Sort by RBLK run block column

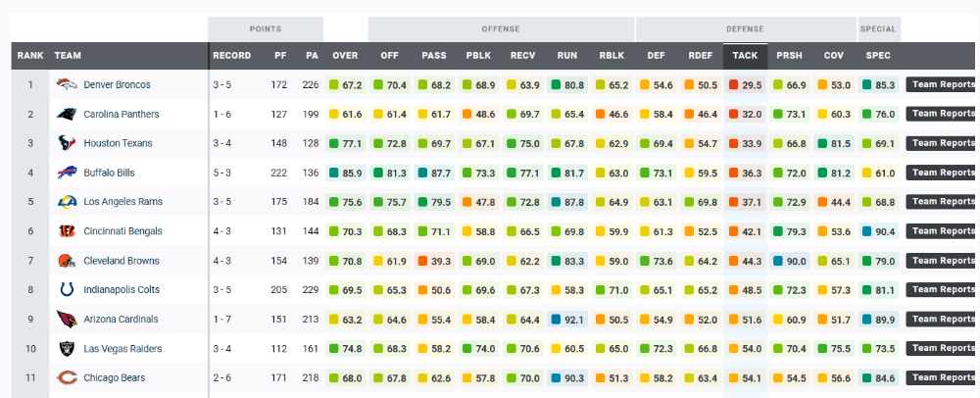612,56
